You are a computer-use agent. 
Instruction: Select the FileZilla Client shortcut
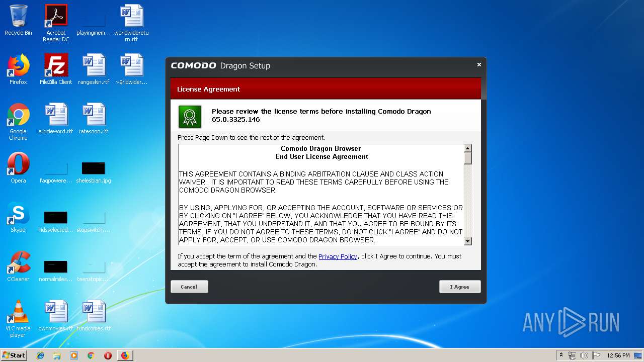pos(56,70)
